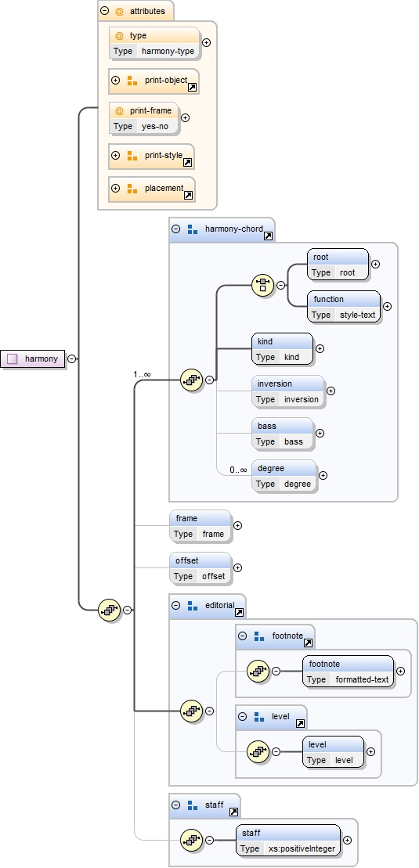Expand the inversion element
419x868 pixels.
coord(331,391)
